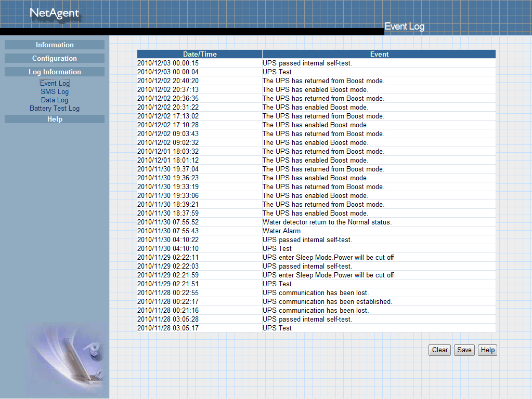Select timestamp 2010/12/02 20:40:20

pos(168,81)
